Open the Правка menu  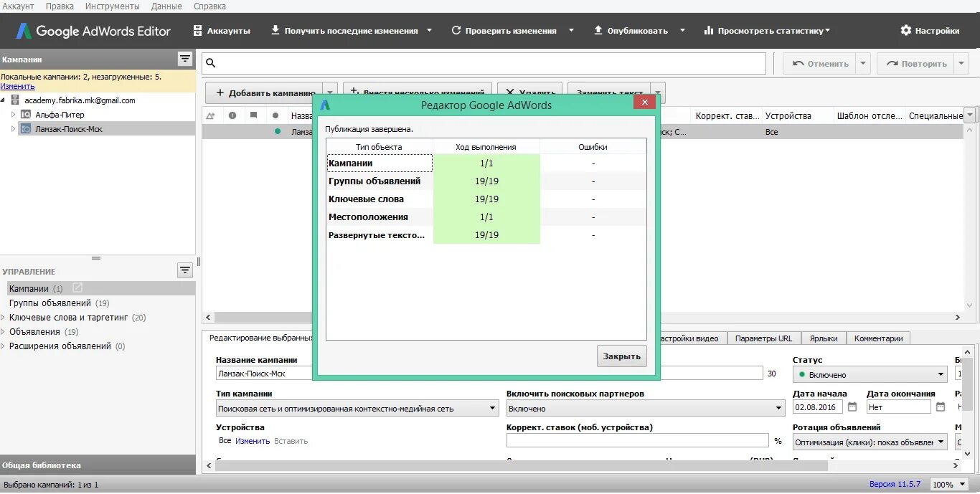[60, 6]
